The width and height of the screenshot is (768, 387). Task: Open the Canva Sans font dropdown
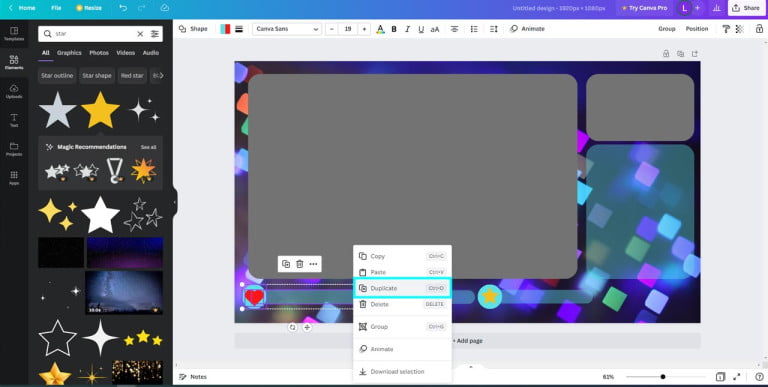[287, 29]
